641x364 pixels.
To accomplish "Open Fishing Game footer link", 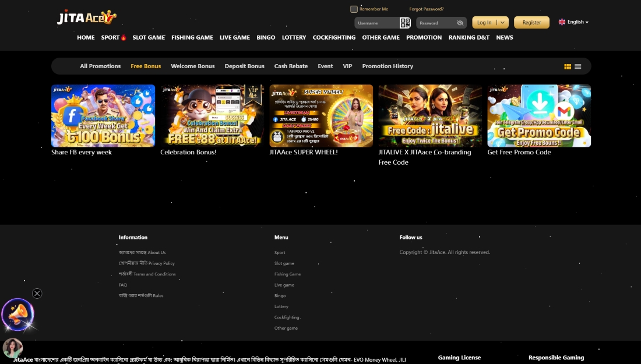I will [287, 274].
